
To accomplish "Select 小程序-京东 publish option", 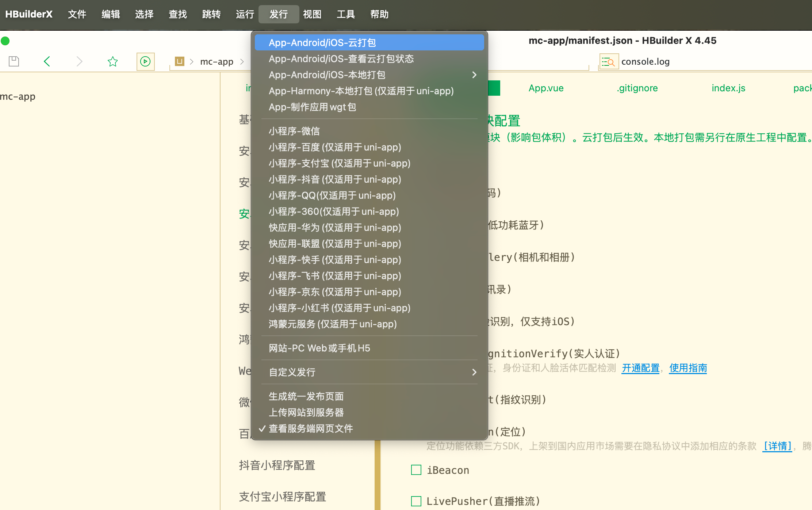I will pyautogui.click(x=369, y=292).
